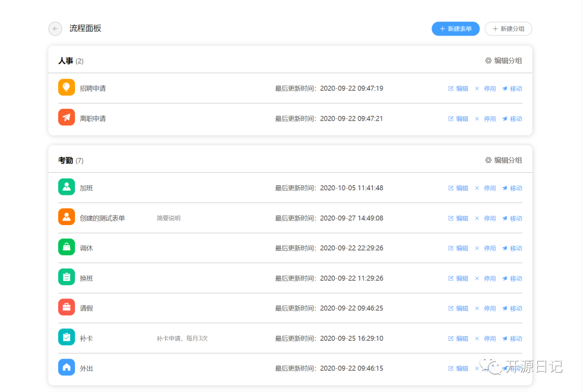This screenshot has width=582, height=392.
Task: Click 停用 for 离职申请
Action: [x=485, y=118]
